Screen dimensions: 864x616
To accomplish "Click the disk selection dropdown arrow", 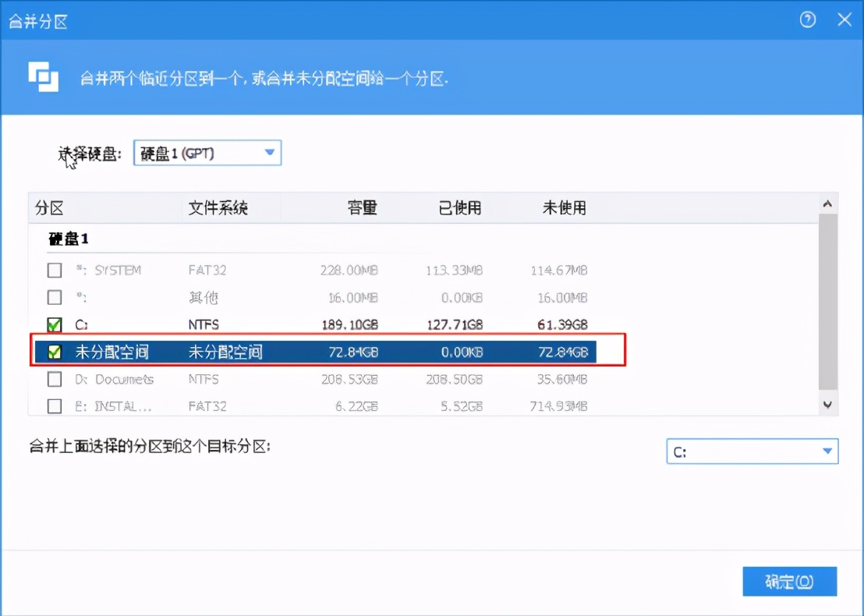I will click(270, 153).
